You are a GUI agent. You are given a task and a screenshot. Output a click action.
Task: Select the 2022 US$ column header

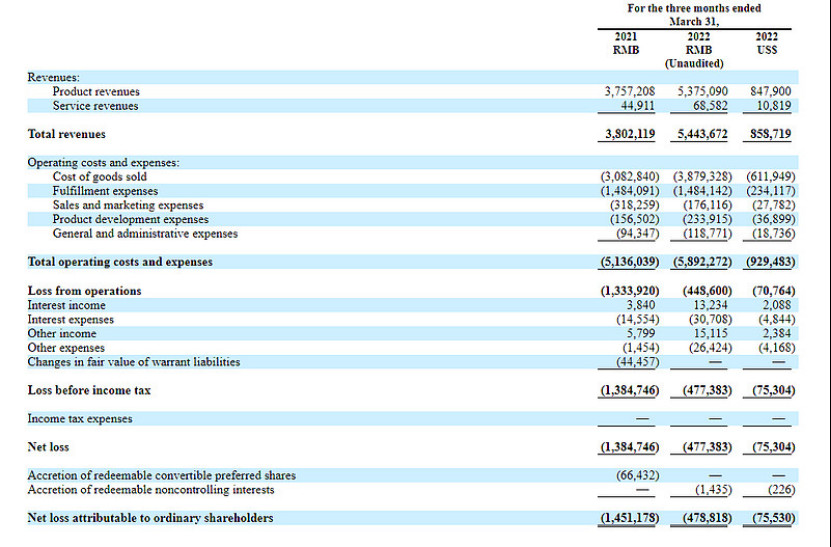(768, 43)
